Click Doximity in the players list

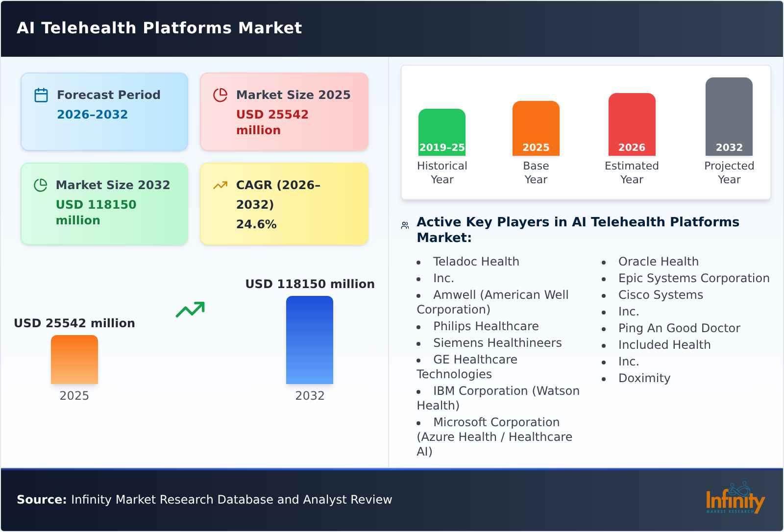644,378
